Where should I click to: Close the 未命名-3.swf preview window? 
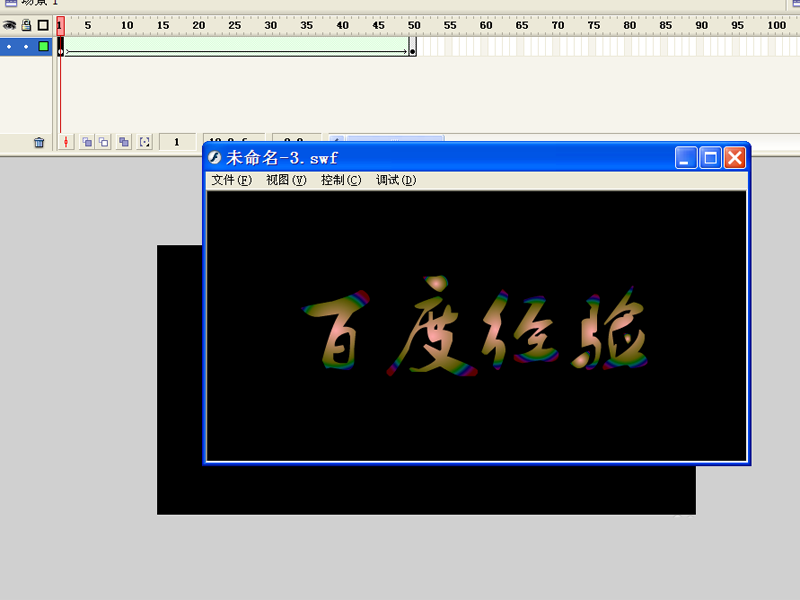pyautogui.click(x=735, y=158)
